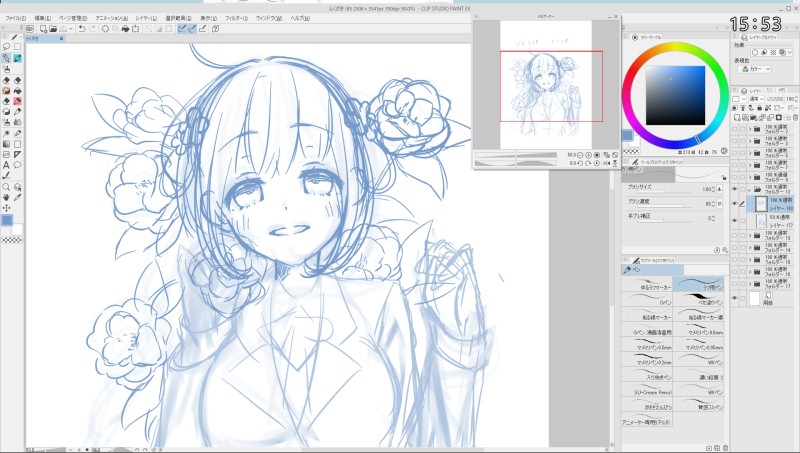Hide folder フォルダー 12 using its eye

(735, 189)
